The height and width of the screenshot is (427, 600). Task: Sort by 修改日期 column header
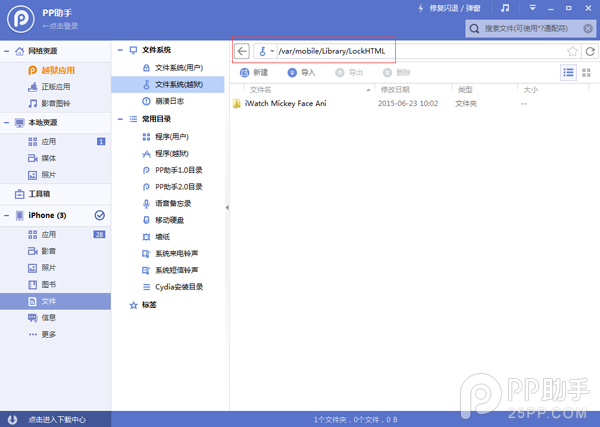pyautogui.click(x=413, y=90)
